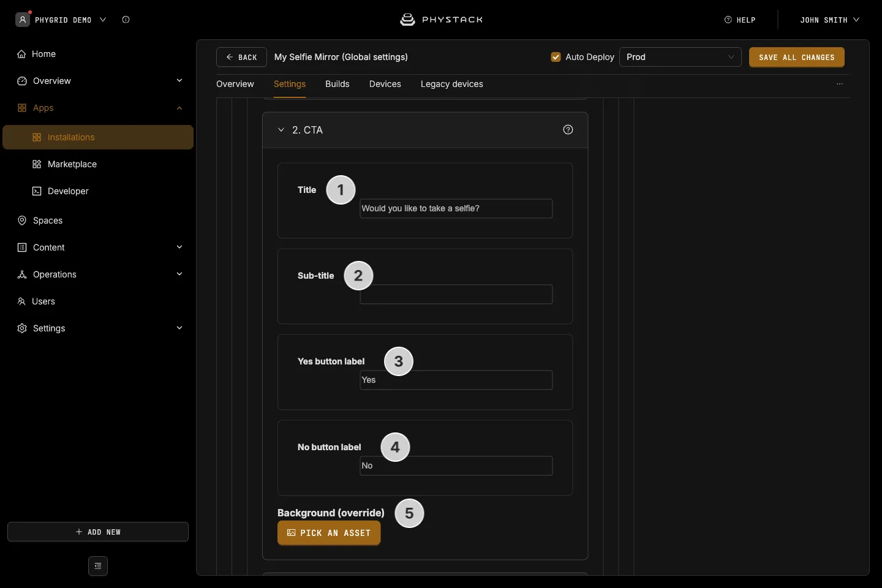This screenshot has width=882, height=588.
Task: Toggle the Auto Deploy checkbox
Action: 556,57
